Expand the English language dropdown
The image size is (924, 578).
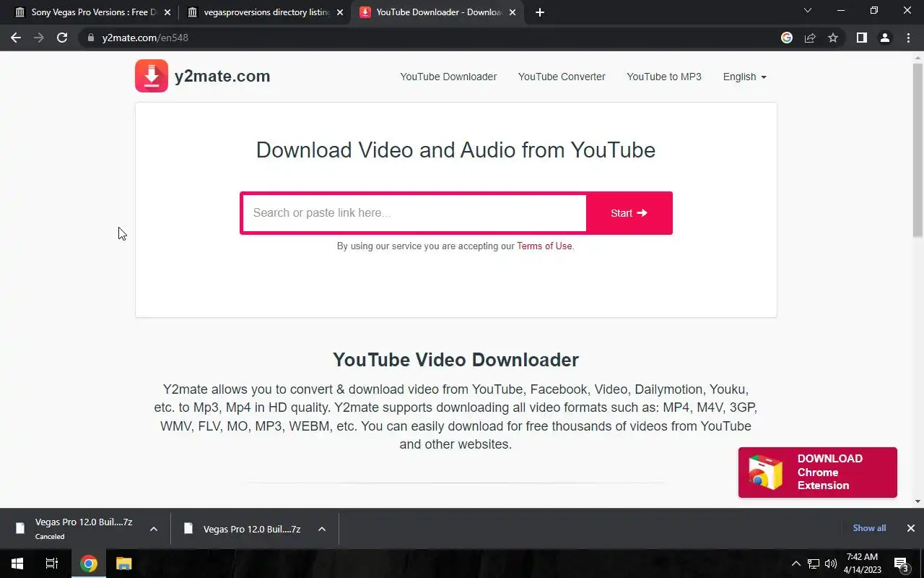point(744,77)
